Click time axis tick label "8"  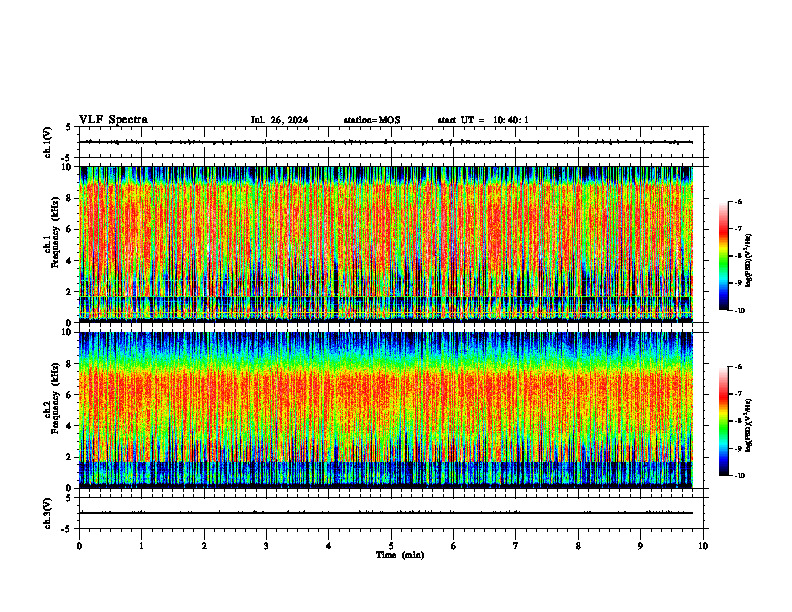click(x=578, y=546)
